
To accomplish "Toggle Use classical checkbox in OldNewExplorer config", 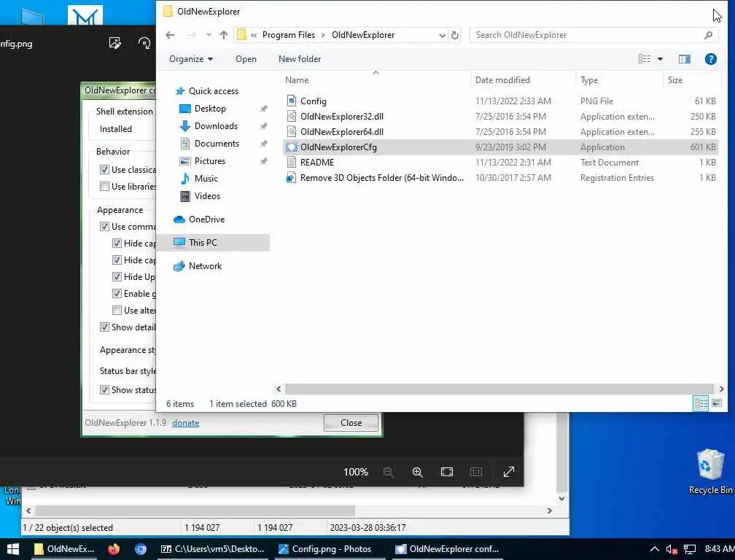I will [x=104, y=170].
